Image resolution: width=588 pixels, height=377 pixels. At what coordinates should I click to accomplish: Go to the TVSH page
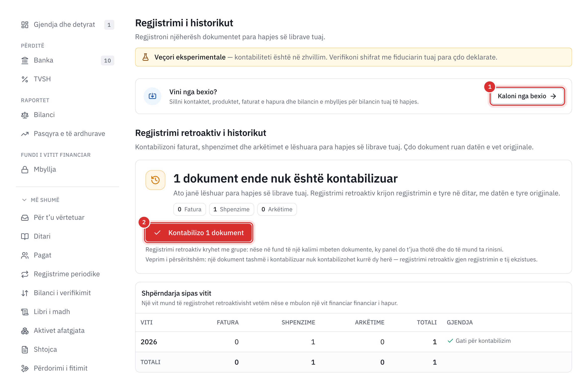coord(68,79)
